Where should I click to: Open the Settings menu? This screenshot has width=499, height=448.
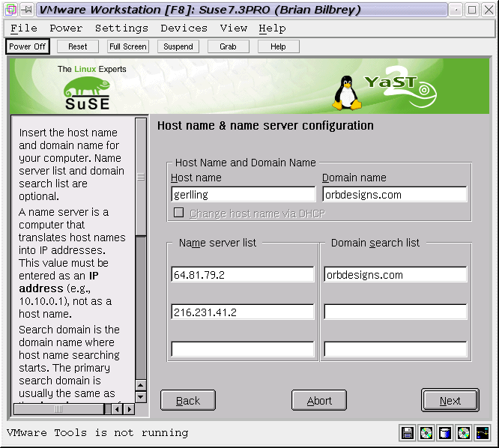click(121, 28)
